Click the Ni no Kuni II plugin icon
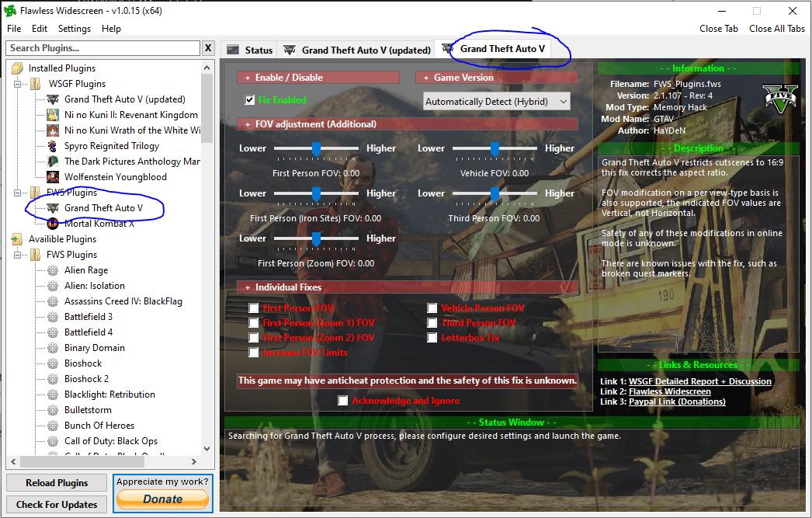Screen dimensions: 812x518 point(53,115)
